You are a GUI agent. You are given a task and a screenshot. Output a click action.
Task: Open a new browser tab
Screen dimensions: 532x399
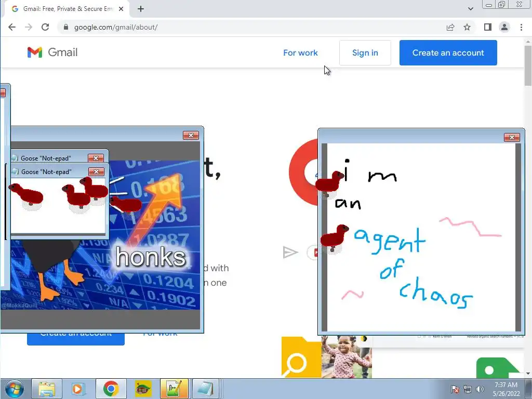click(x=141, y=9)
